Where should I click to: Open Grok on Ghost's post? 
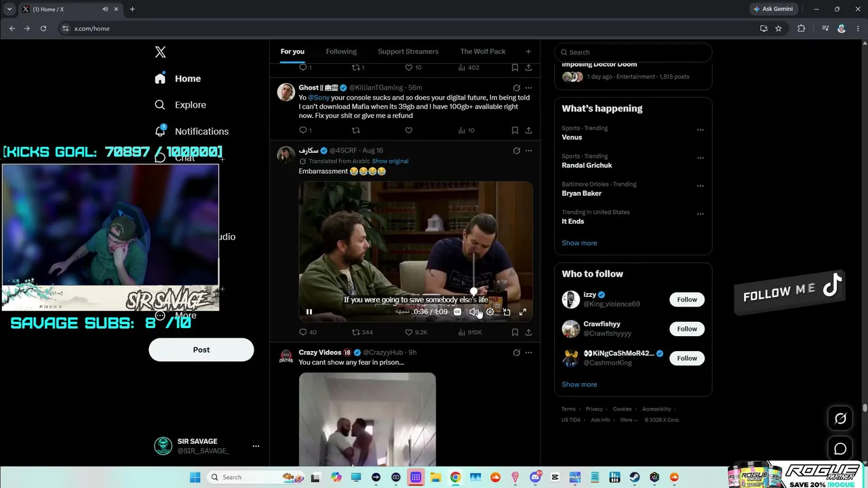pyautogui.click(x=516, y=87)
